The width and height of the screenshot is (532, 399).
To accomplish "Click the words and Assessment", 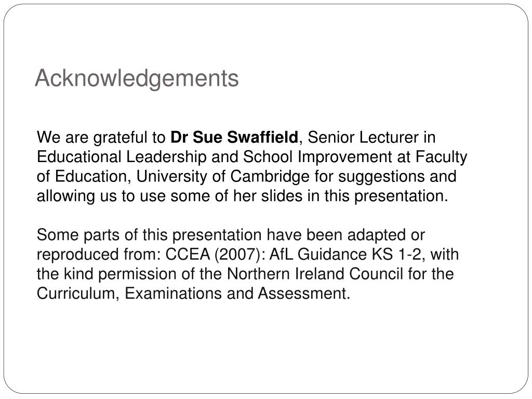I will [288, 293].
